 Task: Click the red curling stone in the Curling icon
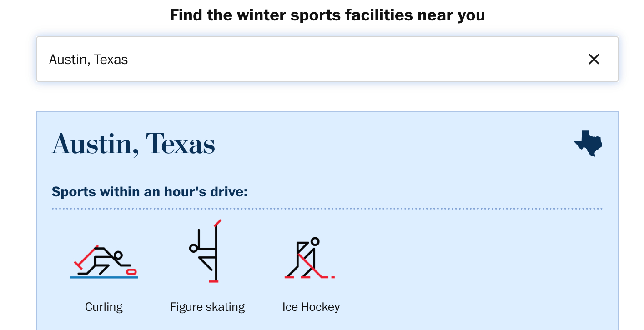[131, 271]
